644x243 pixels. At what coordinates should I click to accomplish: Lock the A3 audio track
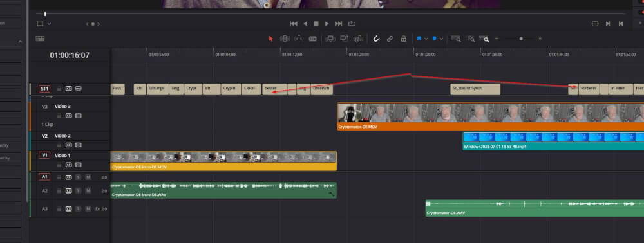click(x=59, y=209)
